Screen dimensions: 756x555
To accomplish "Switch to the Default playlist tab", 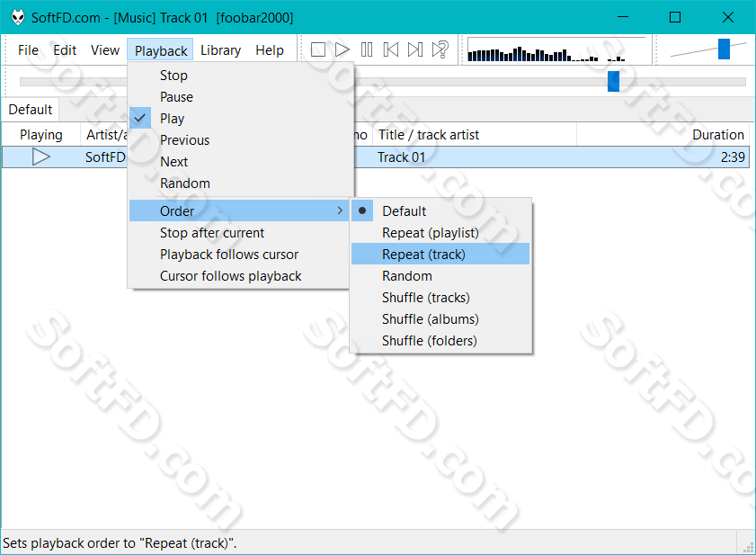I will [30, 110].
